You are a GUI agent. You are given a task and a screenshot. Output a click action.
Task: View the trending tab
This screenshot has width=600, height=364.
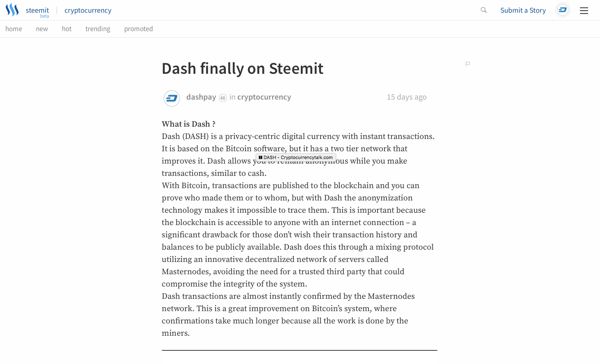(x=98, y=29)
